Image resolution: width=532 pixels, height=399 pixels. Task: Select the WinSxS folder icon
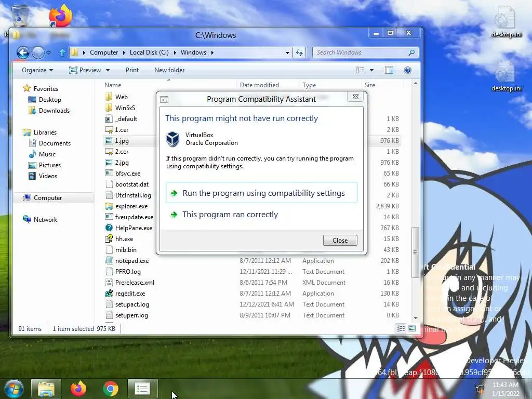click(x=109, y=108)
